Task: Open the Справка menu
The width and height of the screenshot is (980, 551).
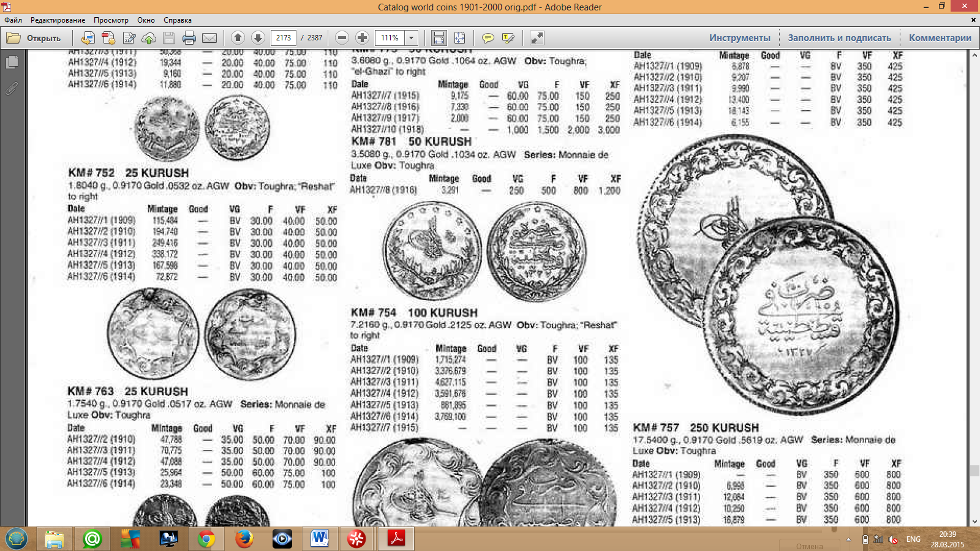Action: [178, 20]
